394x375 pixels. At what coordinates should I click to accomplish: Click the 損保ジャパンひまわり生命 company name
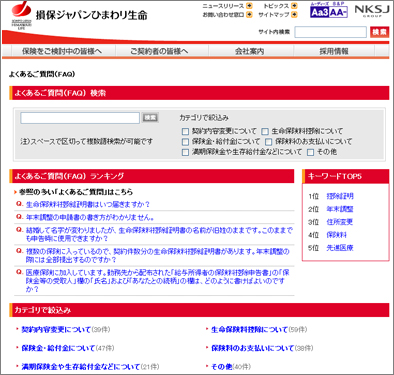pos(91,15)
